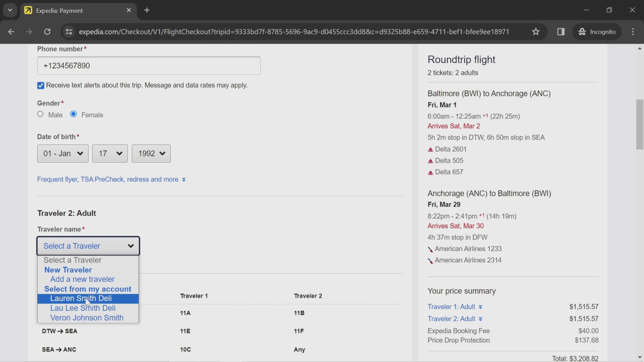This screenshot has height=362, width=644.
Task: Click the Incognito indicator
Action: (x=597, y=32)
